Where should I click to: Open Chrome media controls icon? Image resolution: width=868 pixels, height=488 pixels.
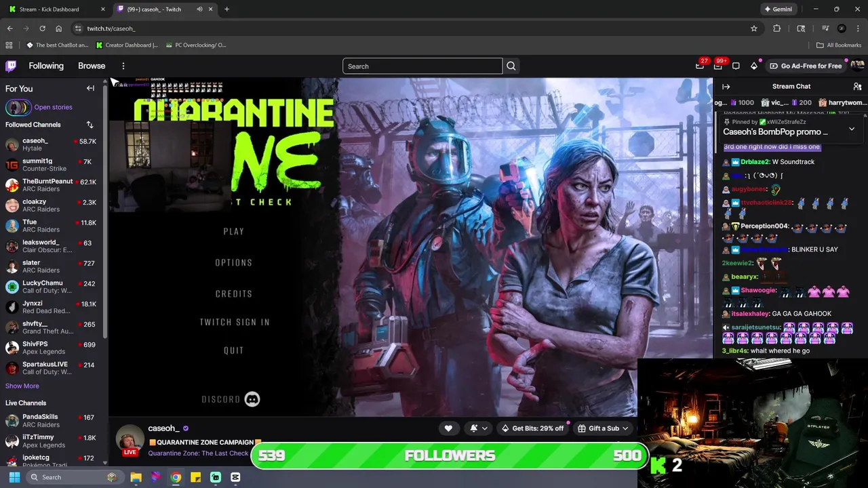(825, 28)
